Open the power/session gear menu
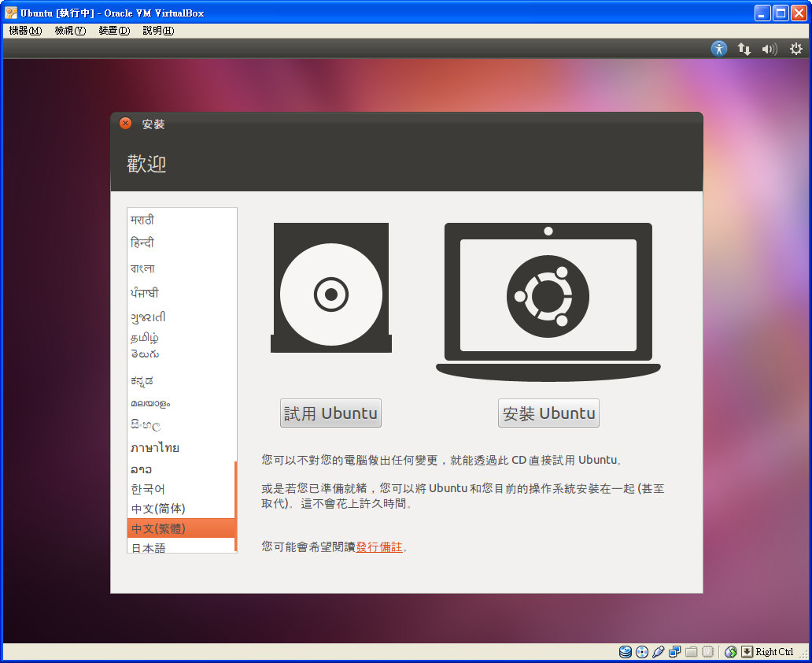The width and height of the screenshot is (812, 663). point(795,49)
